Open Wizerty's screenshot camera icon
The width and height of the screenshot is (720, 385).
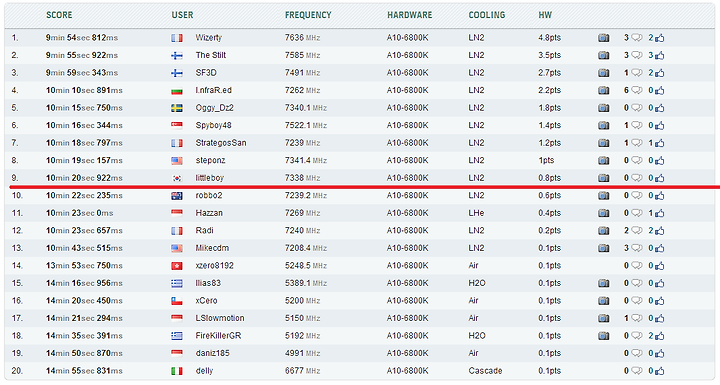coord(603,38)
